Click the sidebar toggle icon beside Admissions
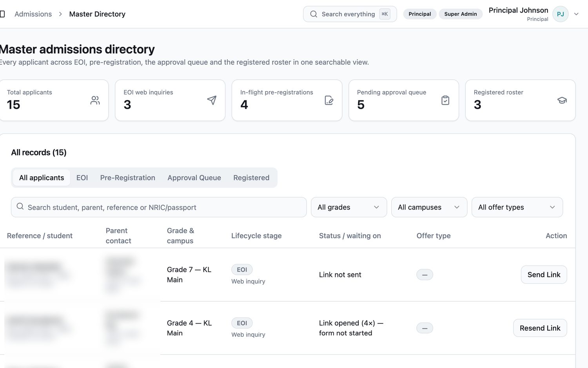 2,14
